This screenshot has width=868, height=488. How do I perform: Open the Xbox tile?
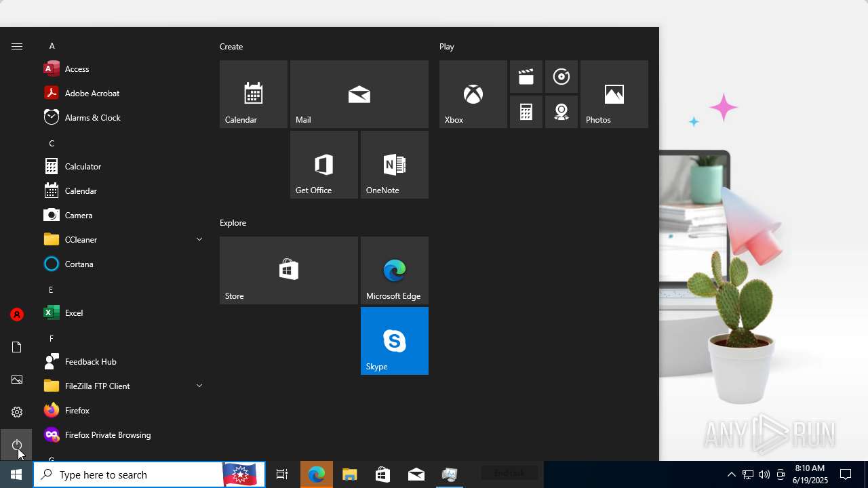pyautogui.click(x=473, y=94)
